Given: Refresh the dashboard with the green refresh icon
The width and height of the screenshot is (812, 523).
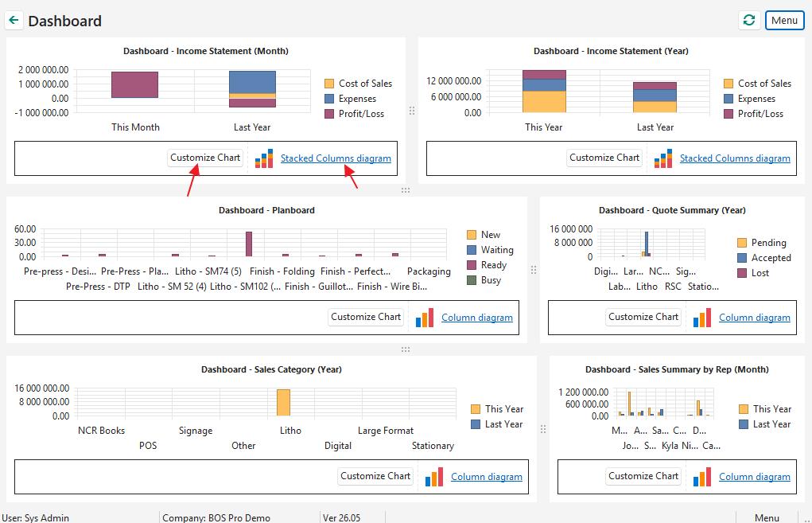Looking at the screenshot, I should pos(749,20).
